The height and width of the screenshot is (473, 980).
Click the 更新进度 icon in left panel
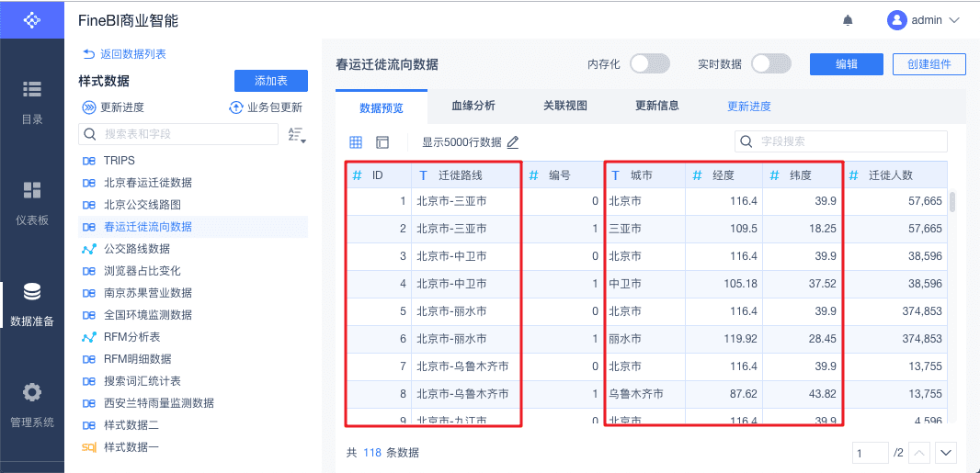89,107
